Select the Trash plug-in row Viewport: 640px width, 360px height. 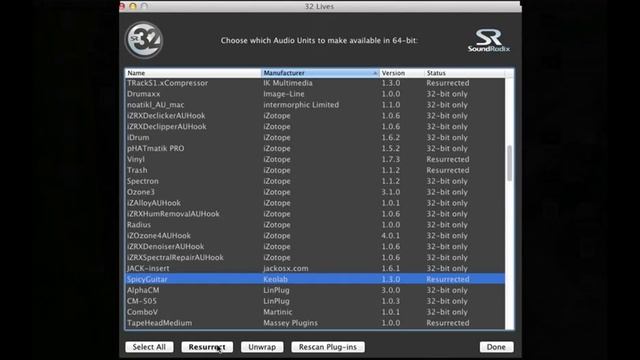(315, 170)
